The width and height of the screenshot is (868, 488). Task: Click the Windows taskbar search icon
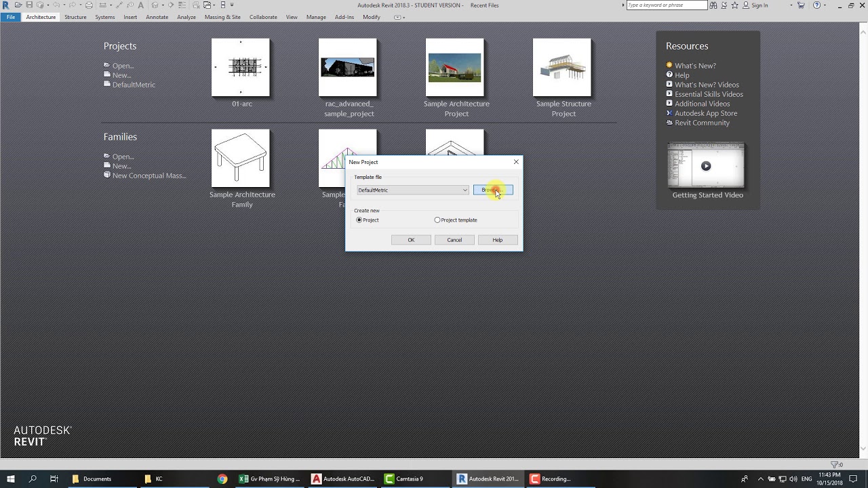[x=33, y=479]
